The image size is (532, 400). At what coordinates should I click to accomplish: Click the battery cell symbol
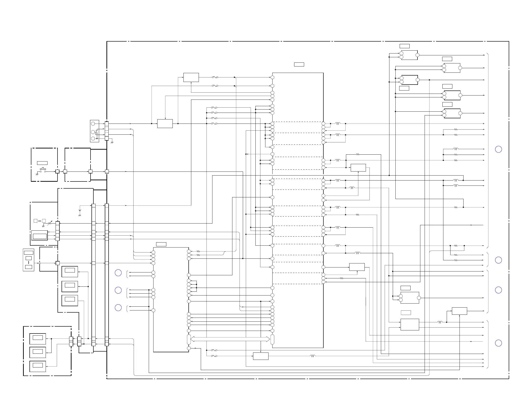(80, 211)
